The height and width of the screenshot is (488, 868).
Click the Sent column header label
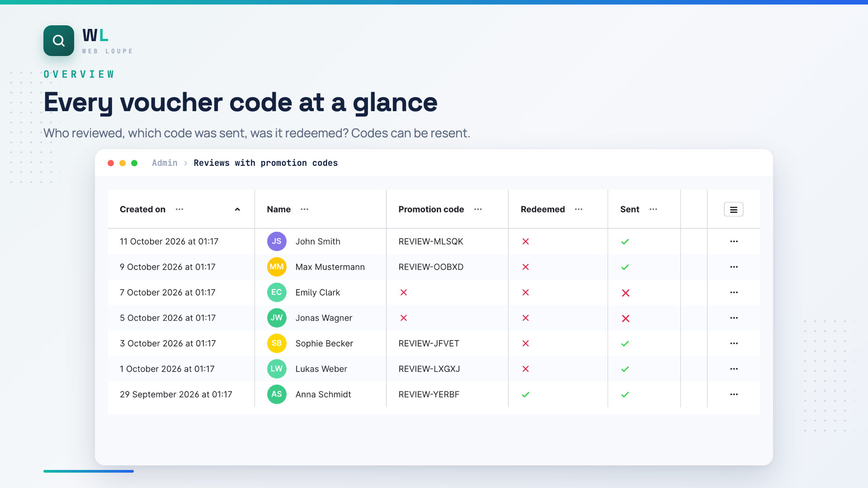(630, 209)
